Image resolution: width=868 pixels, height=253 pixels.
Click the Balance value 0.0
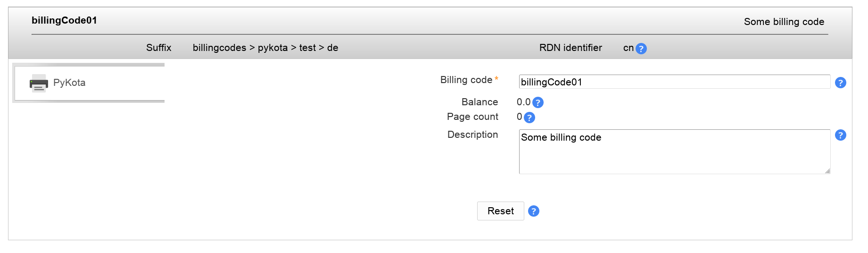coord(523,102)
